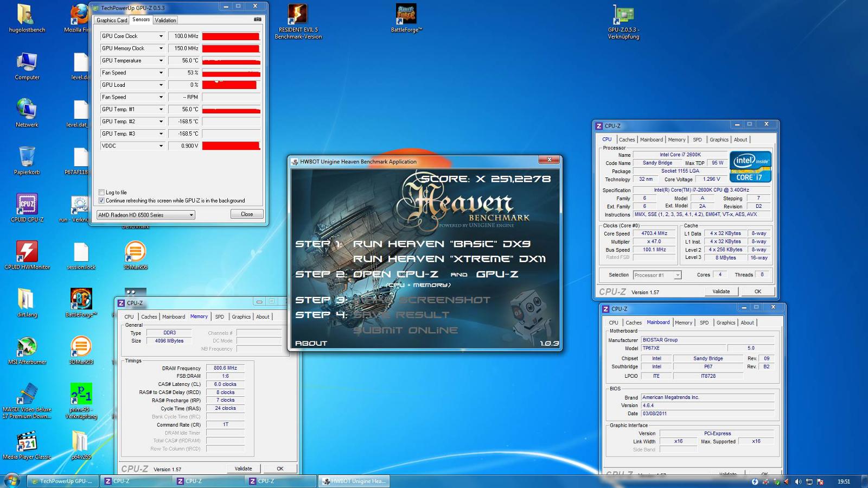The image size is (868, 488).
Task: Open GPU-Z.0.5.3 Verknüpfung shortcut
Action: [623, 22]
